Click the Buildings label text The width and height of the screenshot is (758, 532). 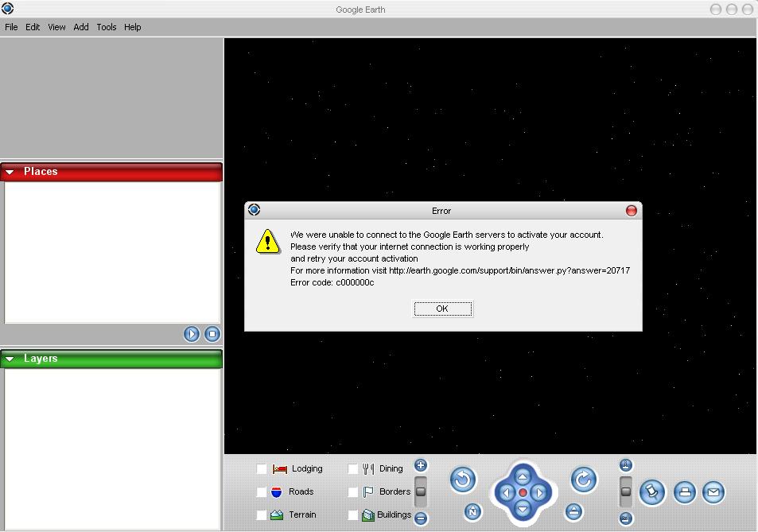click(394, 515)
